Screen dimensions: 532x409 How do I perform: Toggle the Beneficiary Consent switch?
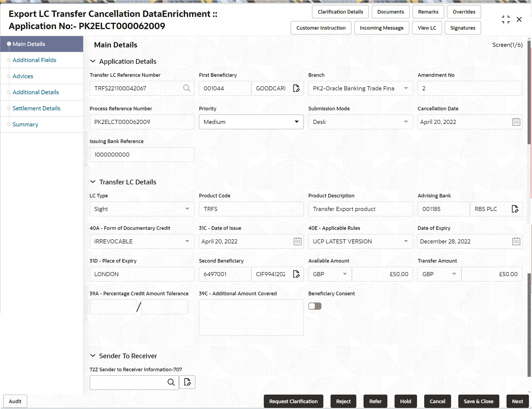[x=315, y=306]
